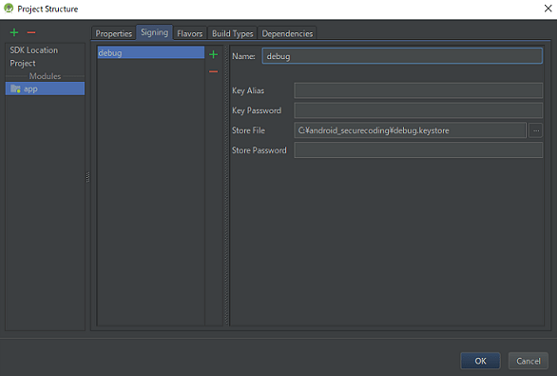Screen dimensions: 557x376
Task: Click into the Key Password field
Action: (x=418, y=111)
